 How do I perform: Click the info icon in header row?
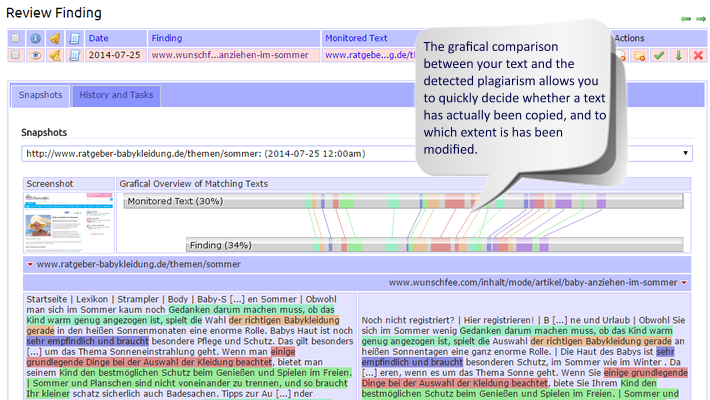tap(35, 39)
